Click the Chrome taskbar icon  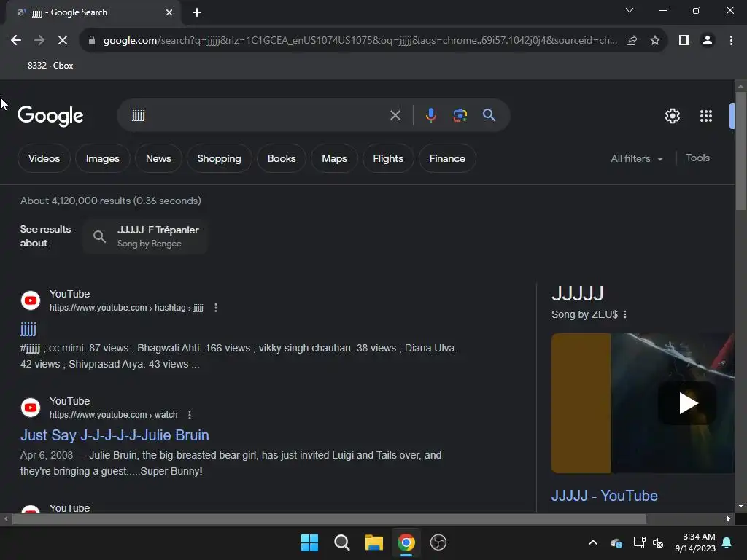406,542
